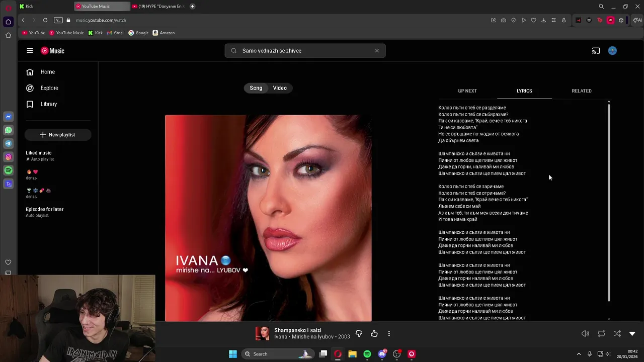The height and width of the screenshot is (362, 644).
Task: Click the small song thumbnail in player bar
Action: pyautogui.click(x=262, y=333)
